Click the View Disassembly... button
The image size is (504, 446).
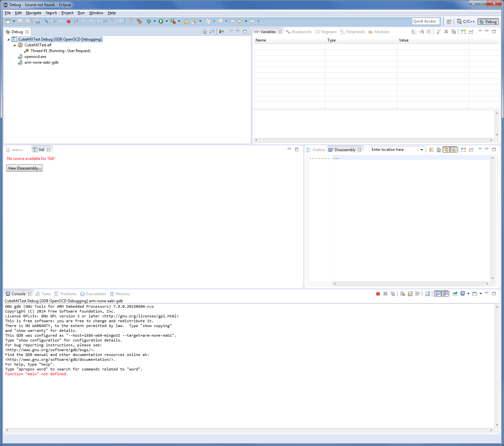[x=24, y=168]
